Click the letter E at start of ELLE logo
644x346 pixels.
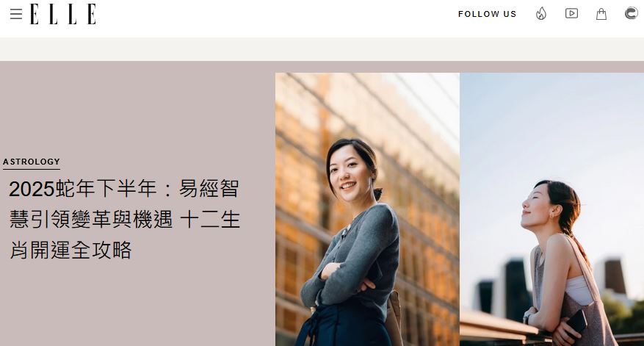pyautogui.click(x=35, y=14)
